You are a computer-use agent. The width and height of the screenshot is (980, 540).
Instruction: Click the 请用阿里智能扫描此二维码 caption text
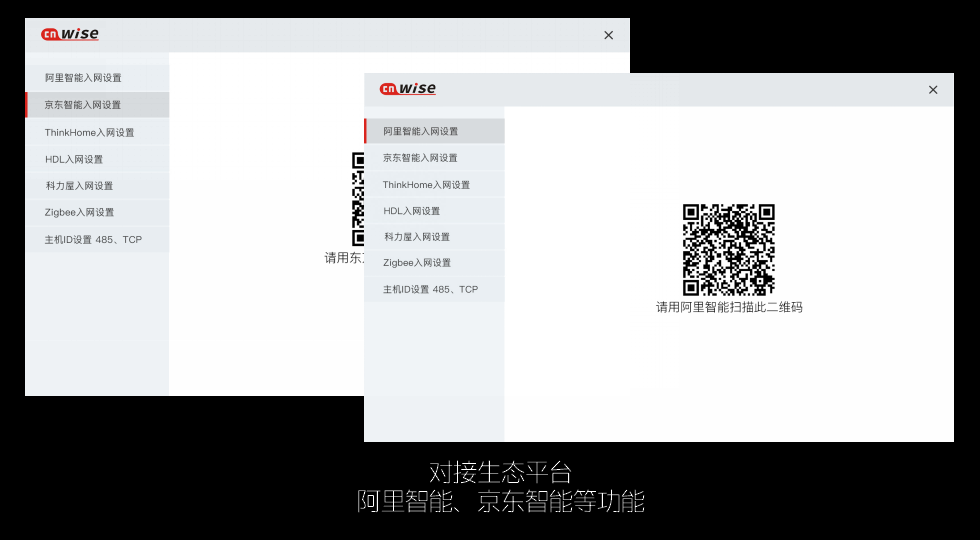click(x=729, y=307)
